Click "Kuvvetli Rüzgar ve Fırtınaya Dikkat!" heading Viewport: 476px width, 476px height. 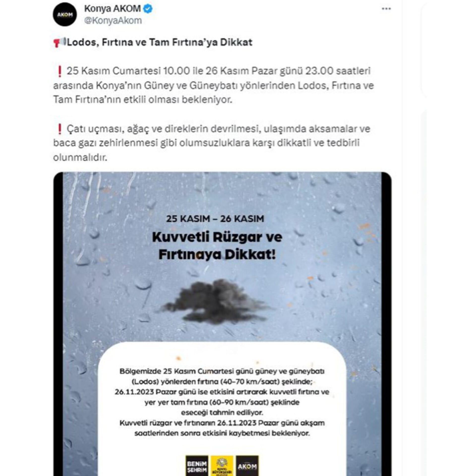click(x=217, y=246)
